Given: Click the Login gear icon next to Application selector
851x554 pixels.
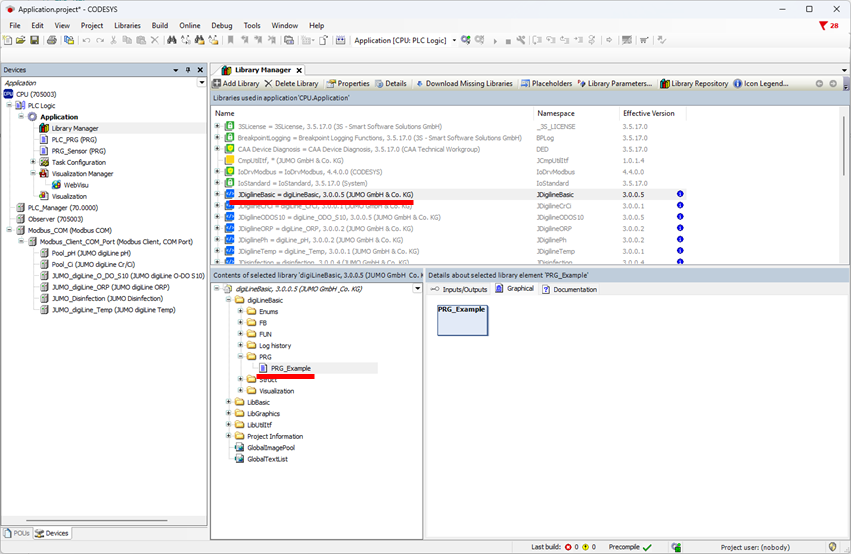Looking at the screenshot, I should click(466, 40).
